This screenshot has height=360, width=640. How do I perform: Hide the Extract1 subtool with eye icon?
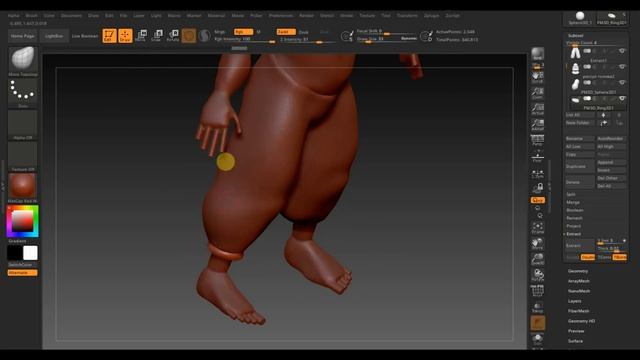pos(622,51)
